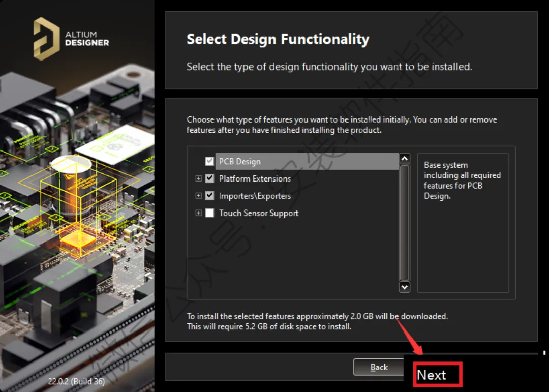Click the feature list scrollbar track
Image resolution: width=549 pixels, height=392 pixels.
coord(405,223)
